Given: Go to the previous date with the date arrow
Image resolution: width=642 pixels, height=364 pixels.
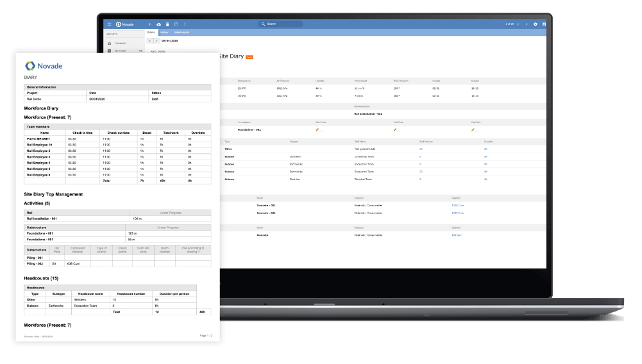Looking at the screenshot, I should [x=150, y=40].
